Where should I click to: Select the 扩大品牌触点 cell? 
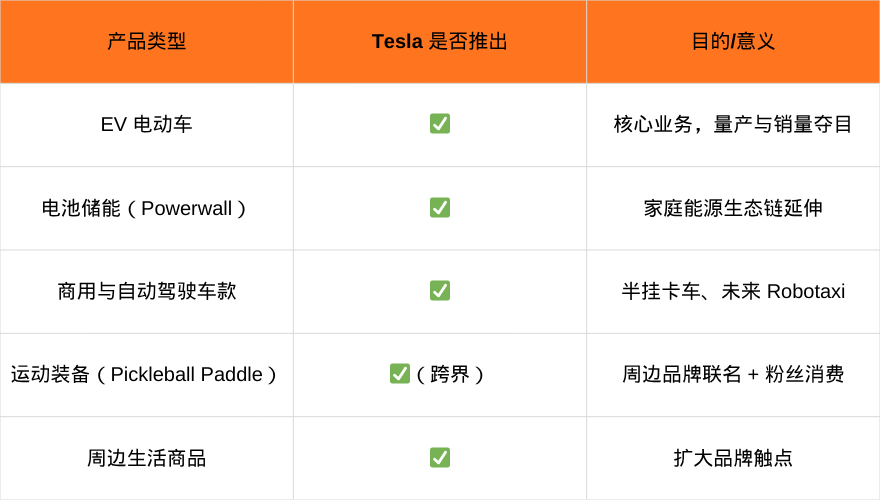733,458
